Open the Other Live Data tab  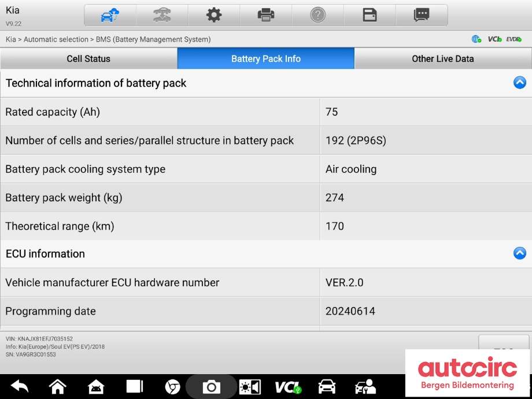click(443, 59)
